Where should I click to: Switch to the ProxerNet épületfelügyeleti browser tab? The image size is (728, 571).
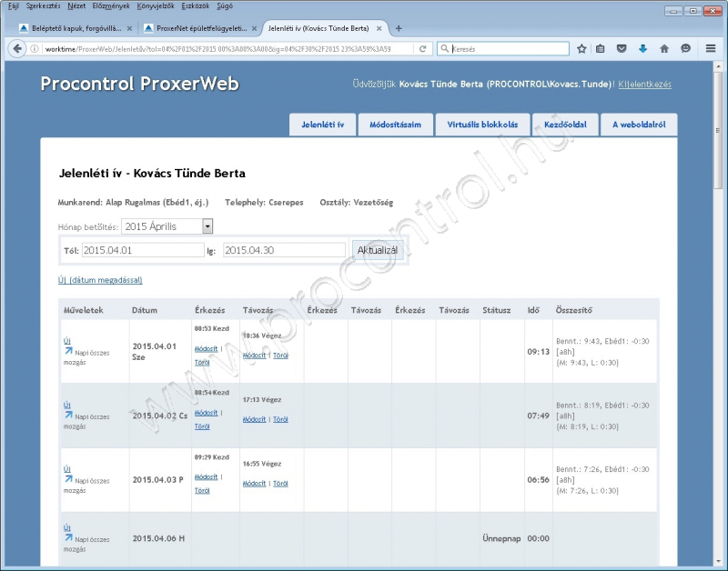(200, 28)
